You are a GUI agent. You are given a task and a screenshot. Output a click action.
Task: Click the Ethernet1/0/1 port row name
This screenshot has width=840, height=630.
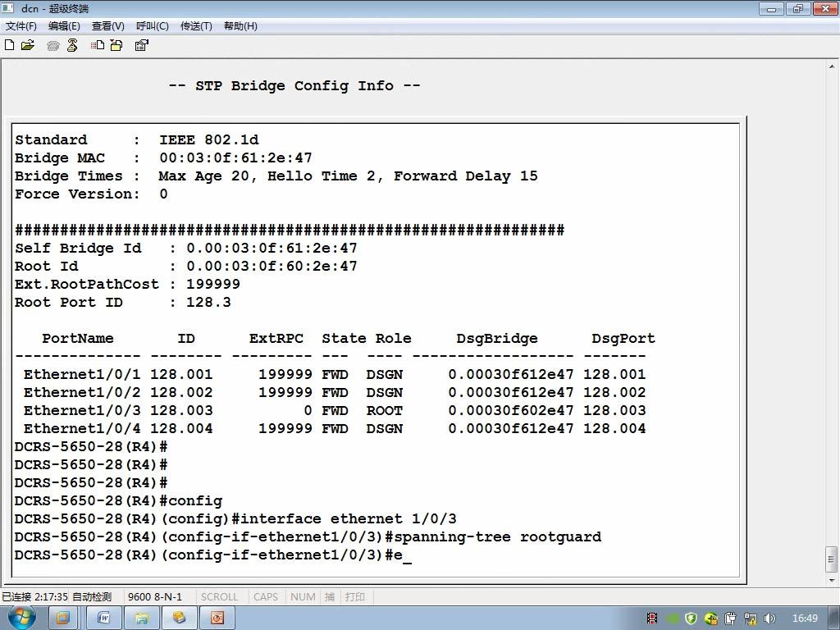82,374
